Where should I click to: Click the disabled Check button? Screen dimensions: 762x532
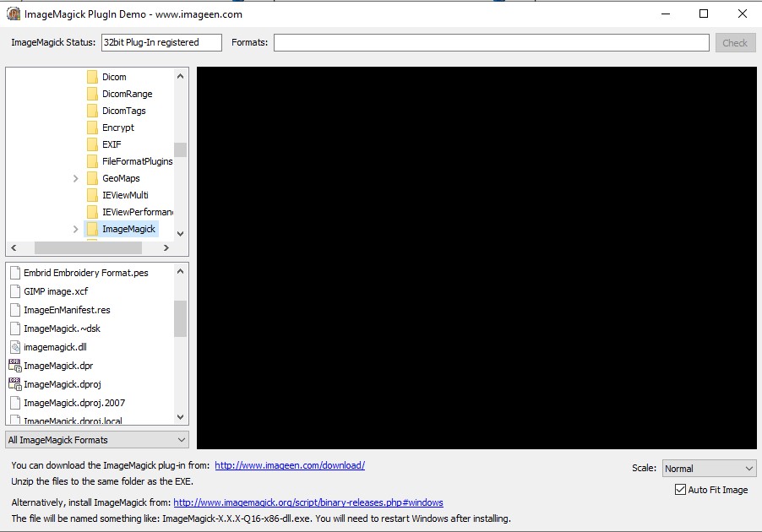735,43
